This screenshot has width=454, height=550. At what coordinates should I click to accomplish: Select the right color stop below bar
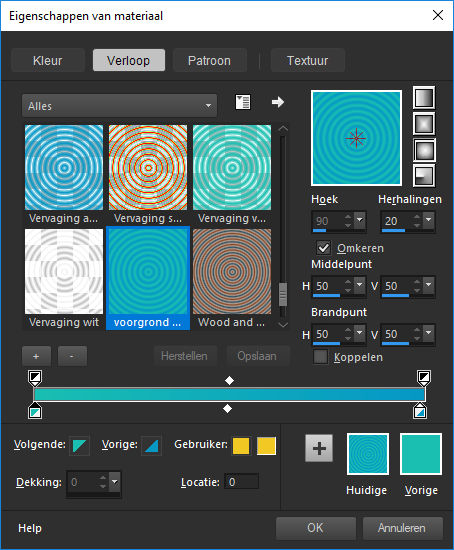pyautogui.click(x=420, y=411)
